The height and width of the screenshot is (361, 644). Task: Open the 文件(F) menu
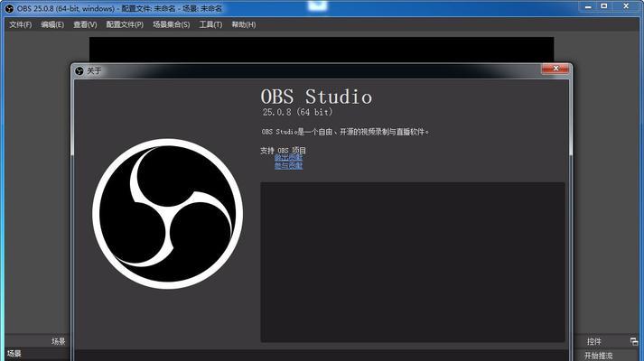20,24
